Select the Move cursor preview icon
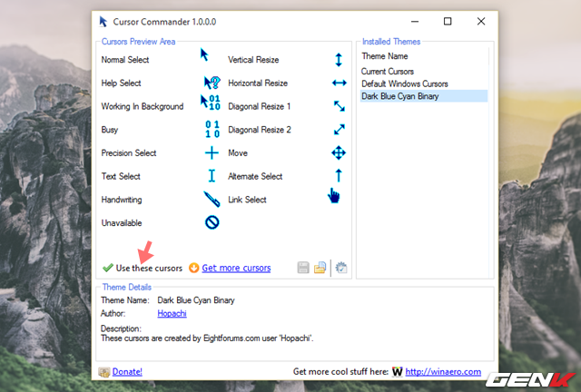This screenshot has width=581, height=392. pos(339,152)
